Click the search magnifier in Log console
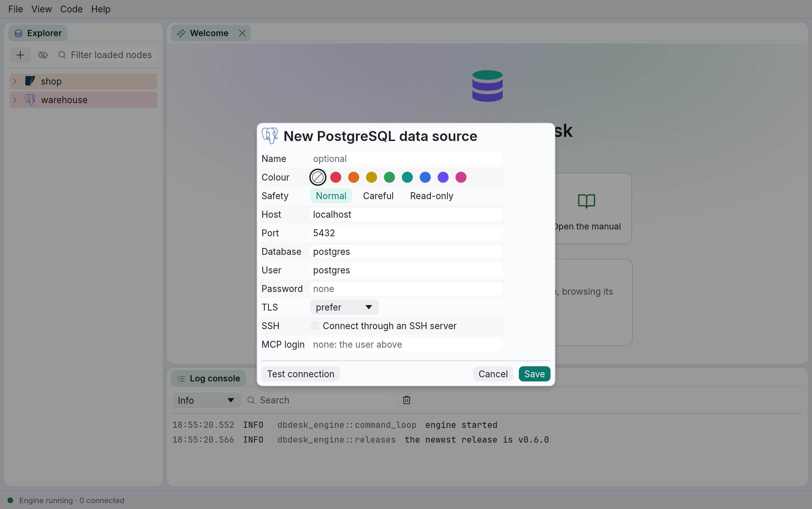This screenshot has height=509, width=812. pos(251,400)
